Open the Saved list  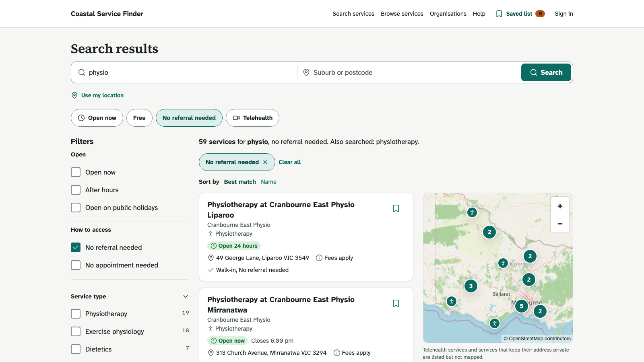[x=520, y=14]
